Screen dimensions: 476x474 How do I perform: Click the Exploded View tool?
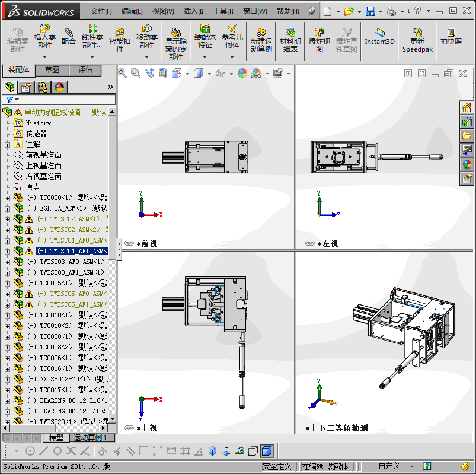coord(319,40)
